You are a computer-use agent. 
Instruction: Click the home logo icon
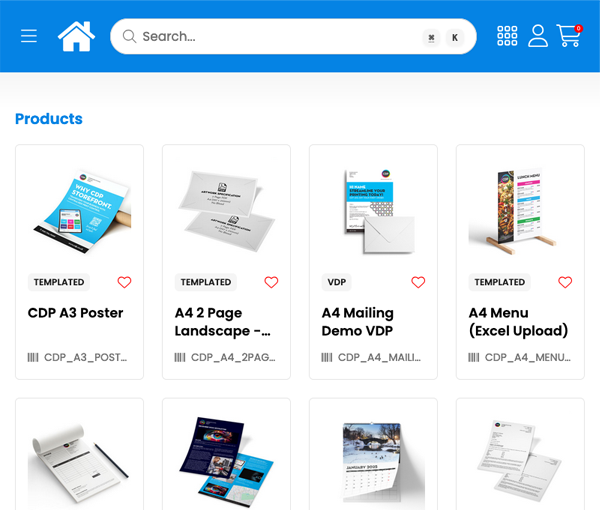(76, 36)
